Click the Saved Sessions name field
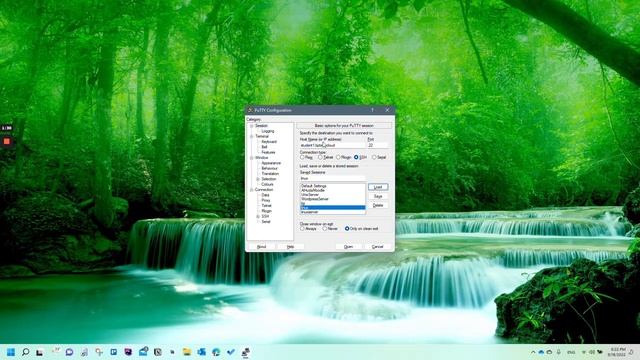The width and height of the screenshot is (640, 360). coord(332,178)
